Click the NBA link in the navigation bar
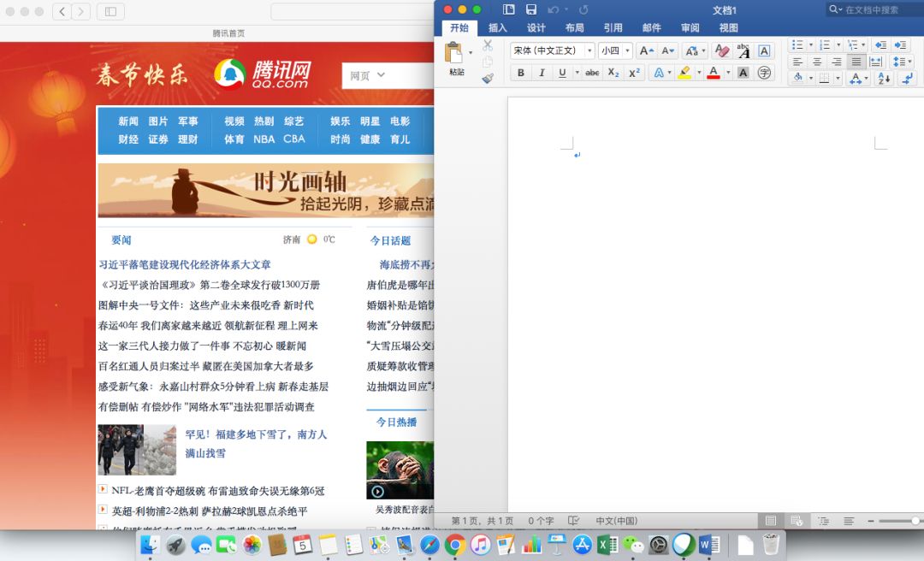The image size is (924, 561). click(x=264, y=139)
